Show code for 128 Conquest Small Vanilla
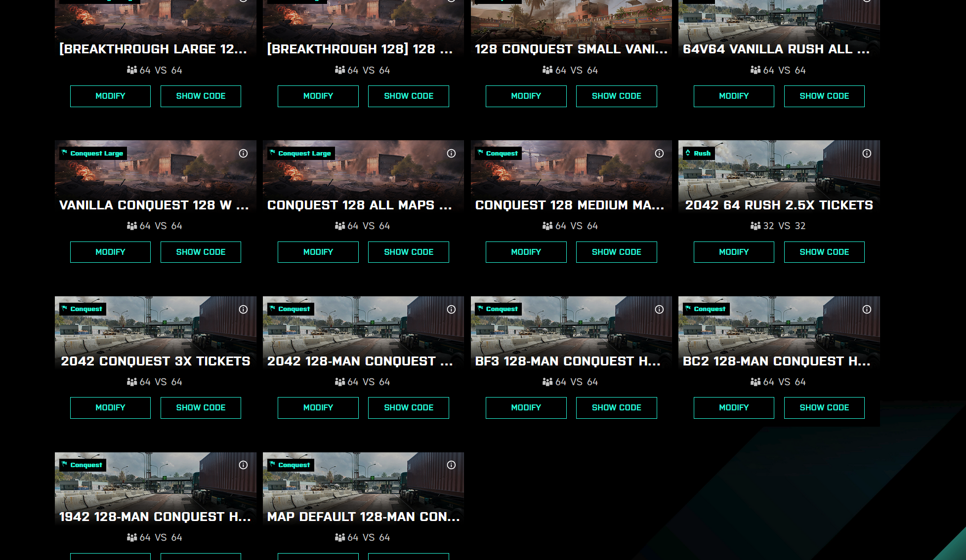 (617, 96)
